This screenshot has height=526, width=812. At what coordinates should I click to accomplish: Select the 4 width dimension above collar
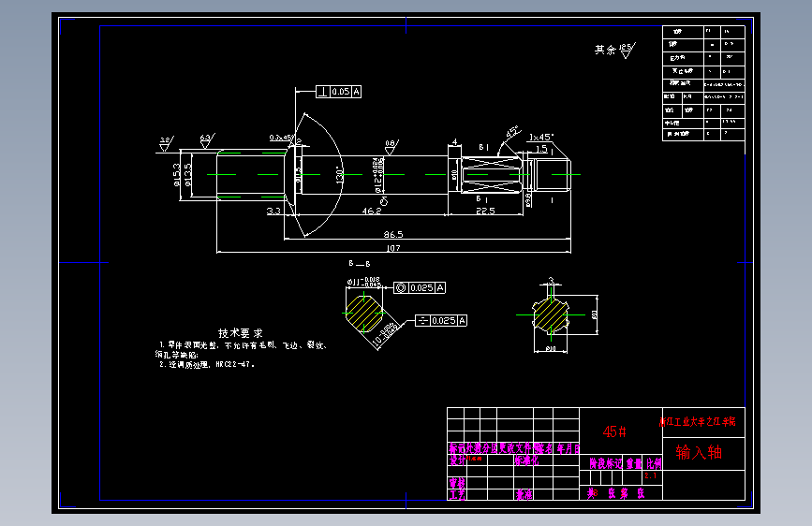[454, 142]
